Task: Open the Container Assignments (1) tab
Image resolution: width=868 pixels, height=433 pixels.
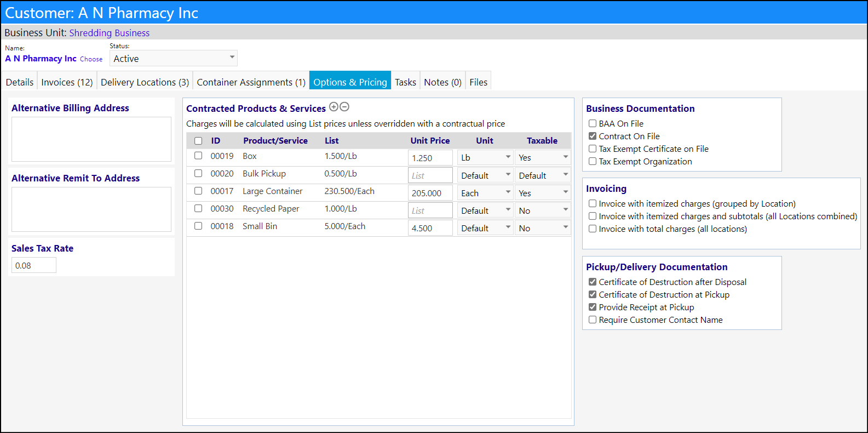Action: [251, 82]
